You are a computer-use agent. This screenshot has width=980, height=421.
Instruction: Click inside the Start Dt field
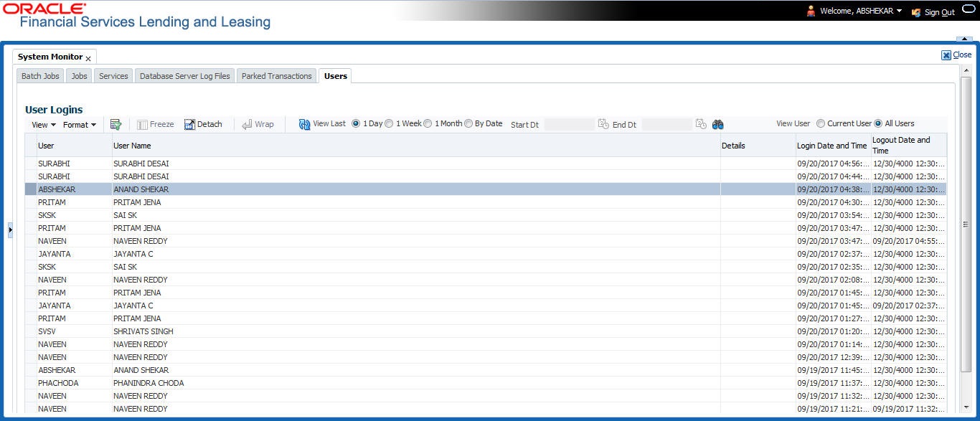coord(570,124)
